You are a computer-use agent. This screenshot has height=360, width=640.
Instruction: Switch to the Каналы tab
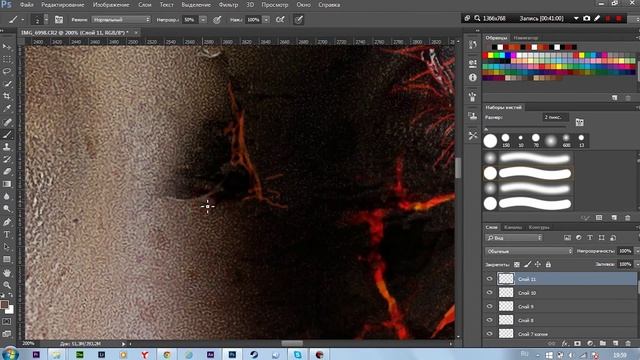pos(513,227)
